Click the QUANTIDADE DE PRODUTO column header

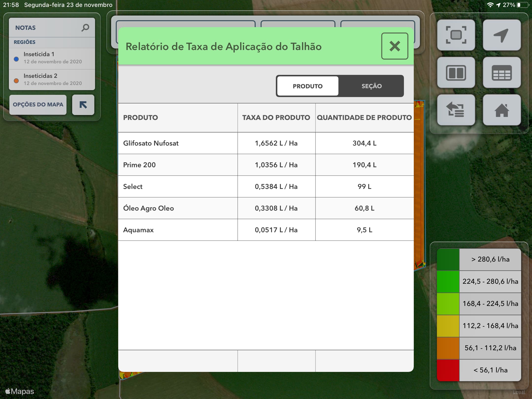[x=365, y=117]
